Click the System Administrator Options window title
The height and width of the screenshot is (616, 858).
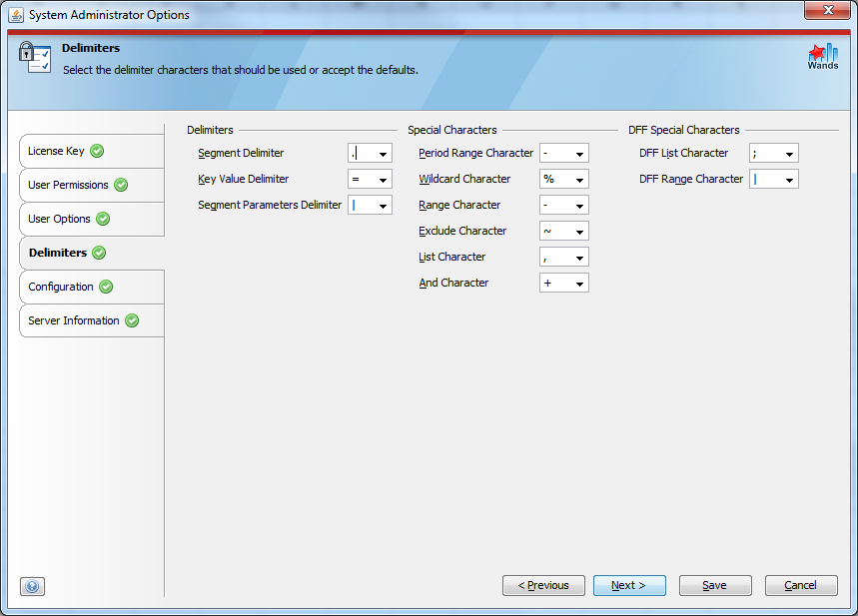[x=110, y=15]
